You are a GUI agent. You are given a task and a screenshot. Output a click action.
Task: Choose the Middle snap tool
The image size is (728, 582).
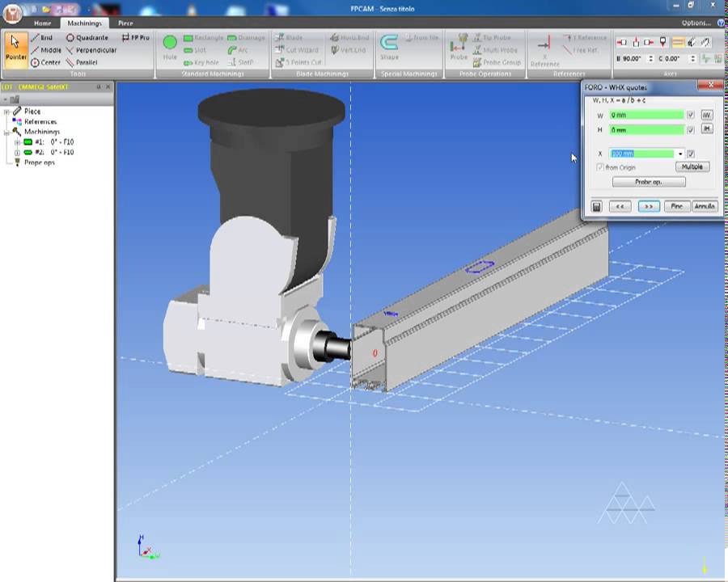tap(46, 50)
